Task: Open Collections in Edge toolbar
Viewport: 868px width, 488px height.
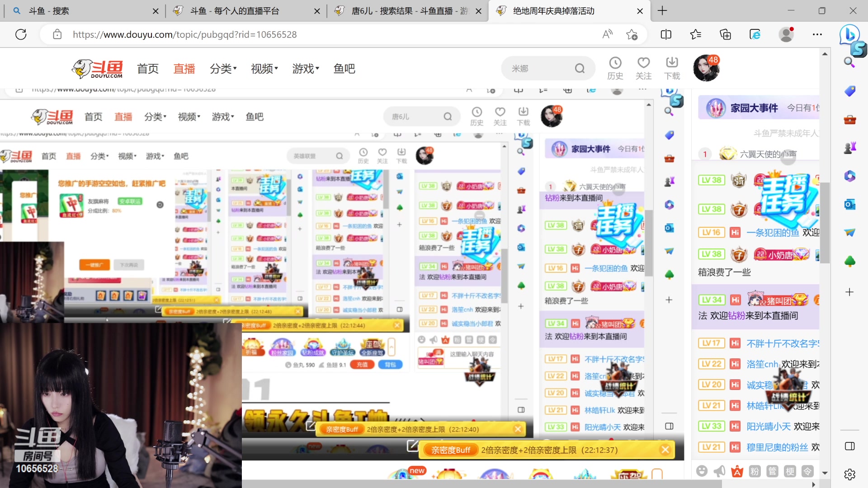Action: [x=725, y=34]
